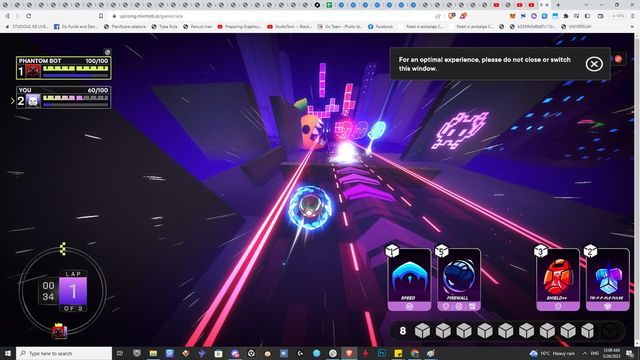Click your racer avatar in second place
This screenshot has height=360, width=640.
click(33, 101)
